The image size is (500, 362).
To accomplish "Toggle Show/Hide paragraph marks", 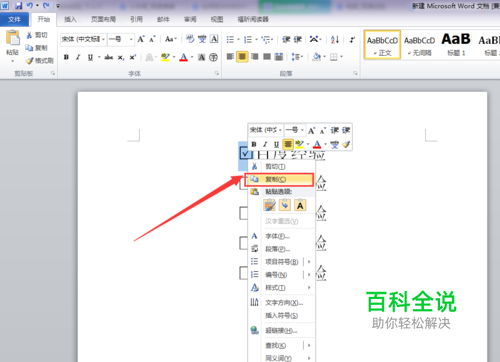I will point(352,40).
